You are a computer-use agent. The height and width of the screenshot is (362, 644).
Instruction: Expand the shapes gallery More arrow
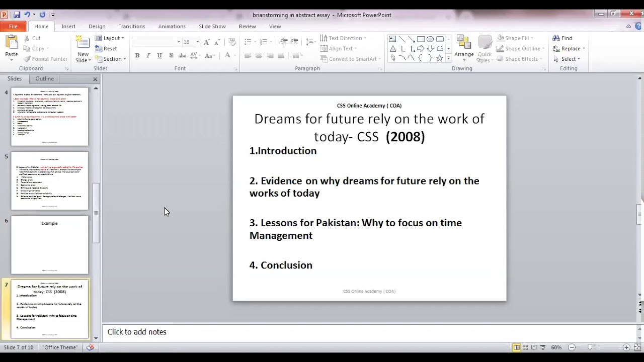(x=449, y=58)
